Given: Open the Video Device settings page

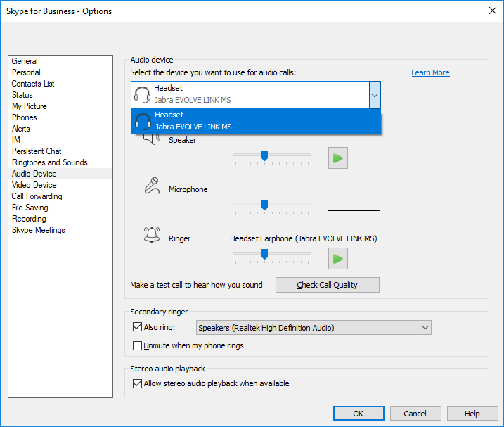Looking at the screenshot, I should [34, 185].
